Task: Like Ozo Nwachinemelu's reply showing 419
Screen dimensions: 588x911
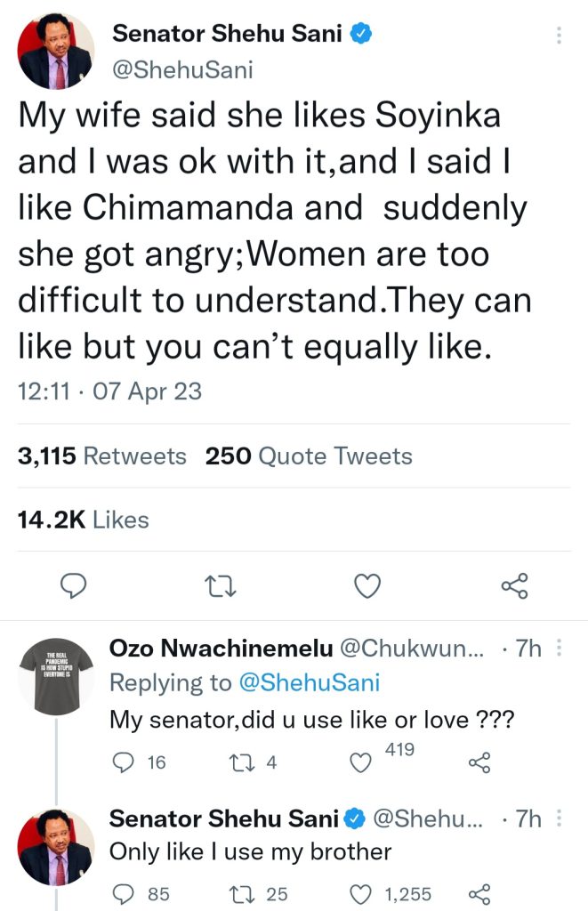Action: click(x=360, y=762)
